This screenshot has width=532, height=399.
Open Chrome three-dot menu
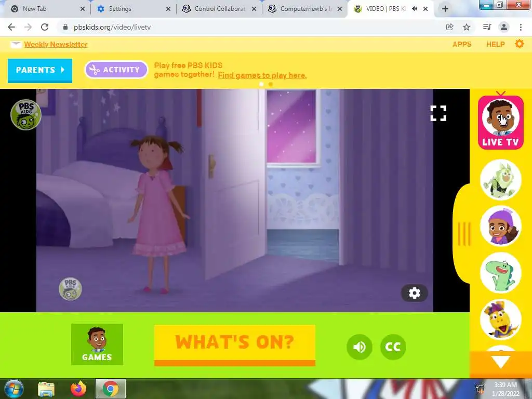(521, 27)
